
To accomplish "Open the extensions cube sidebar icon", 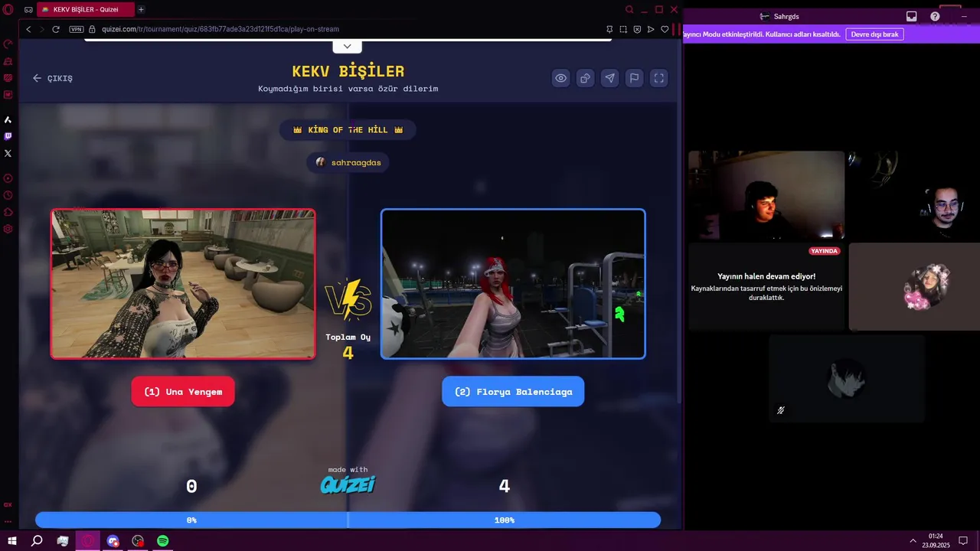I will click(x=8, y=212).
